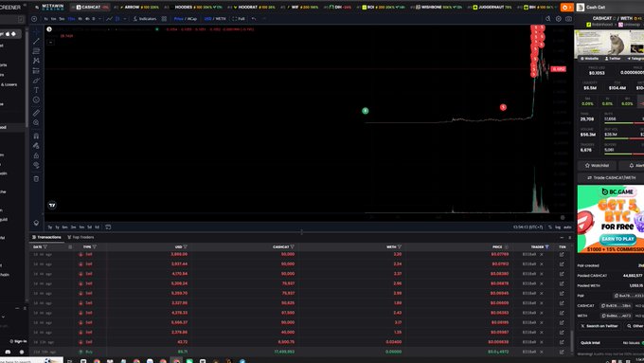The width and height of the screenshot is (644, 363).
Task: Add CASHCAT to Watchlist
Action: pos(597,165)
